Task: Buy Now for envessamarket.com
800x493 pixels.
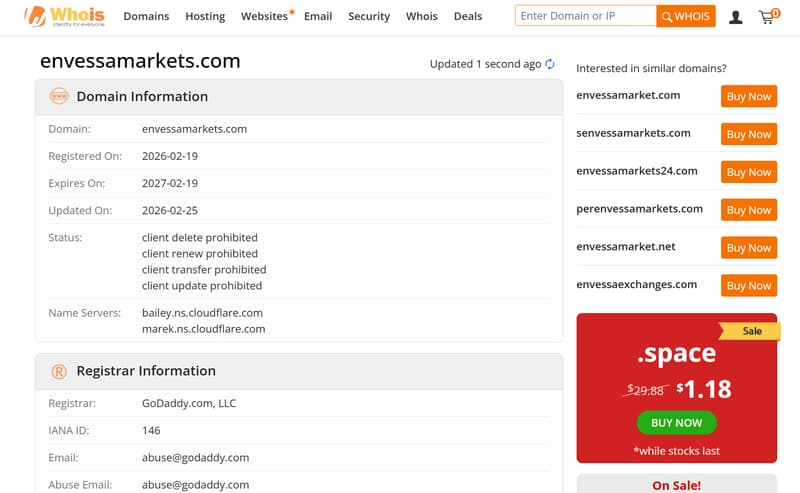Action: click(x=748, y=96)
